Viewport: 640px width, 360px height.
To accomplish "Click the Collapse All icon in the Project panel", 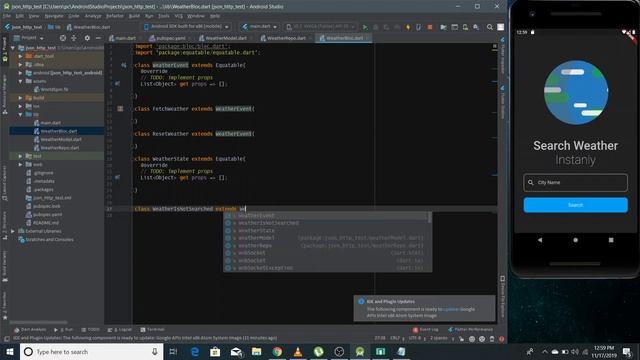I will [74, 38].
